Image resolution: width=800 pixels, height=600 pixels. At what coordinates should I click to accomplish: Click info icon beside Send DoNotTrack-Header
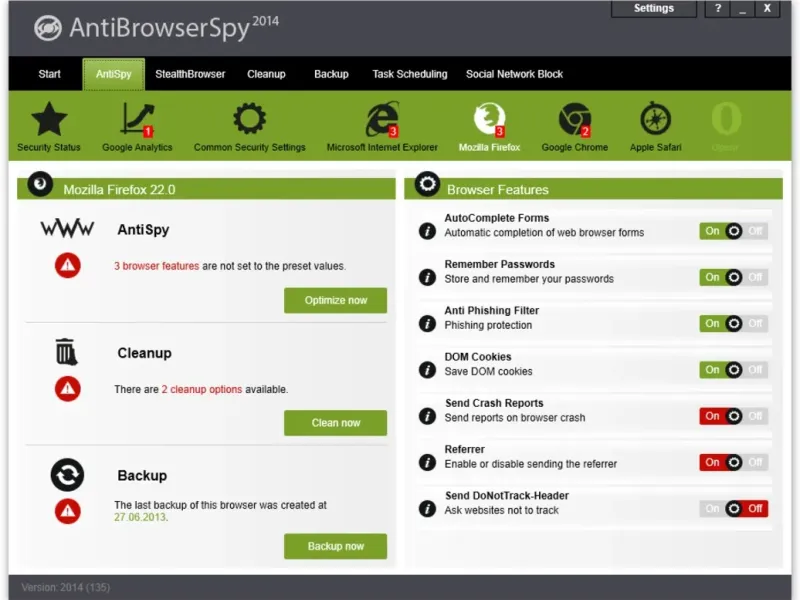pyautogui.click(x=427, y=509)
